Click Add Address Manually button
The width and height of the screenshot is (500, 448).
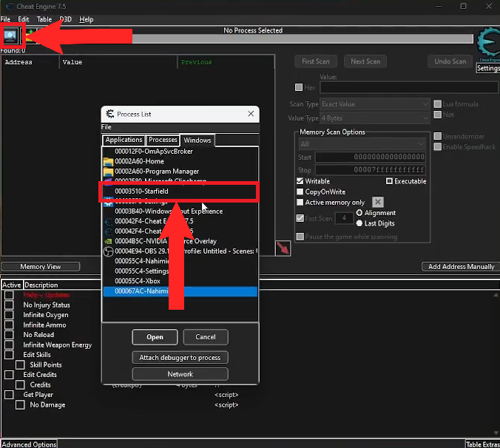tap(460, 266)
